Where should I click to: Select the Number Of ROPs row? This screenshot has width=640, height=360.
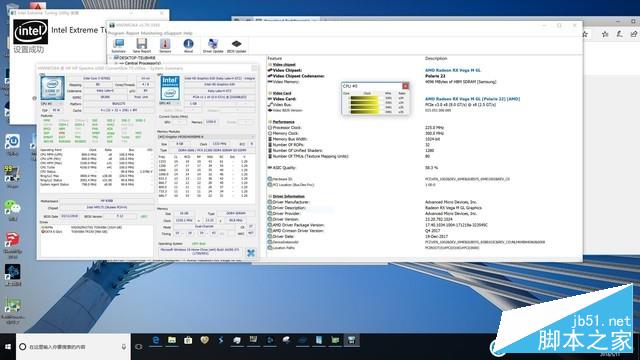point(424,145)
